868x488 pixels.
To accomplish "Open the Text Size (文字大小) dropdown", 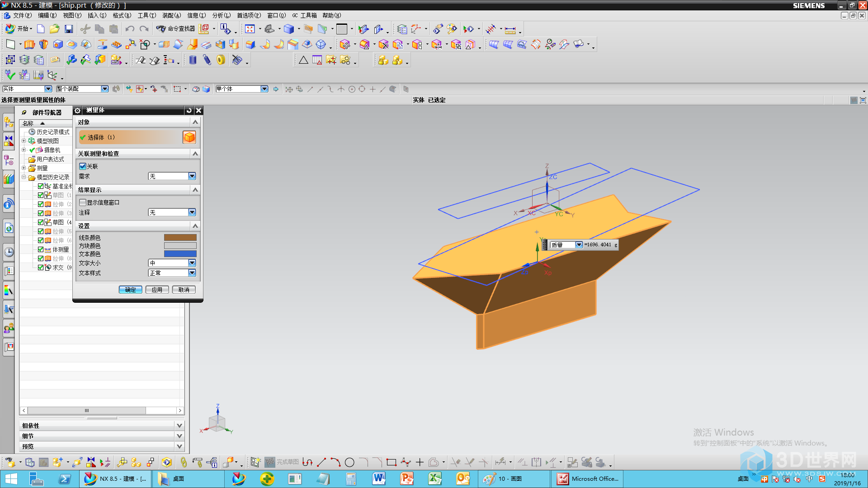I will (172, 263).
